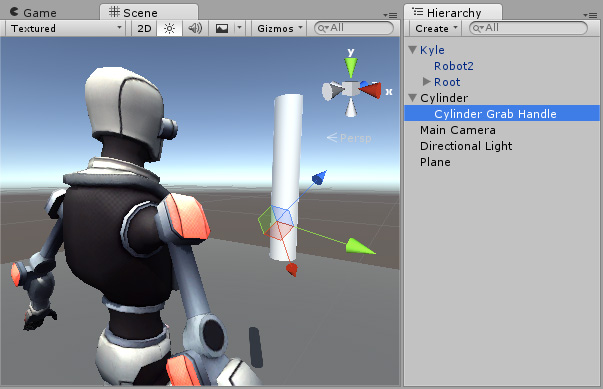Select Cylinder in the Hierarchy
The width and height of the screenshot is (603, 389).
(444, 98)
